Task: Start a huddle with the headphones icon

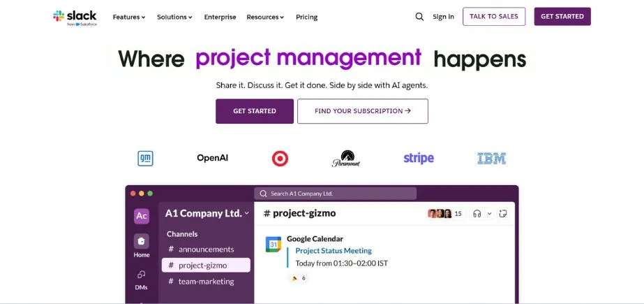Action: click(x=477, y=214)
